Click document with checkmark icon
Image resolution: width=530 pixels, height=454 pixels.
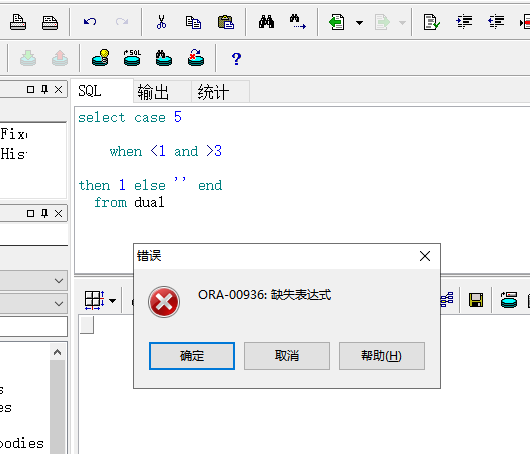[432, 22]
